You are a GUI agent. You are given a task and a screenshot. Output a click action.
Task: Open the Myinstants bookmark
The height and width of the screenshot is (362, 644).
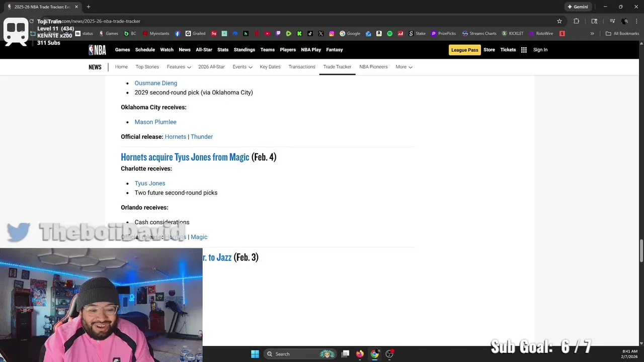[x=156, y=34]
